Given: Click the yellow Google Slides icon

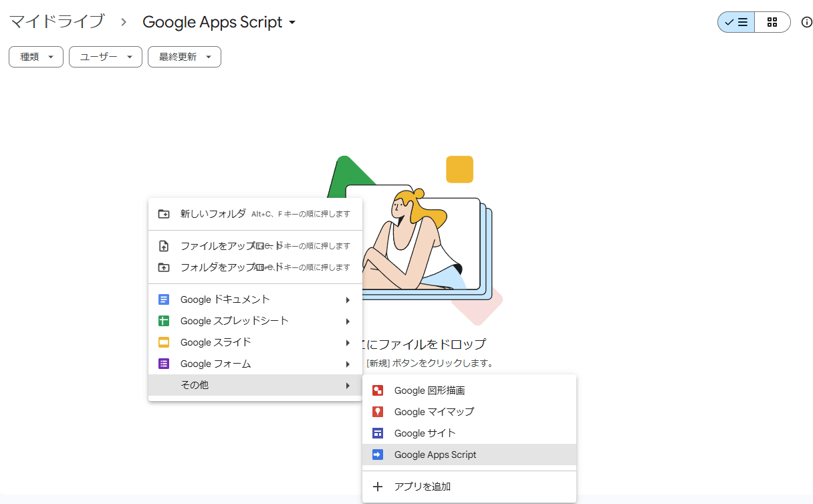Looking at the screenshot, I should coord(164,342).
